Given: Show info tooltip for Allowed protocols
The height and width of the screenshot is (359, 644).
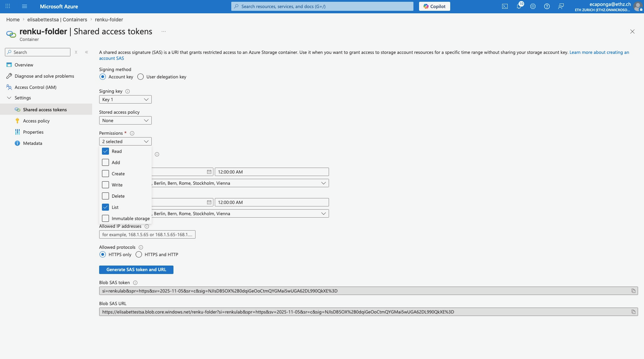Looking at the screenshot, I should pos(141,247).
